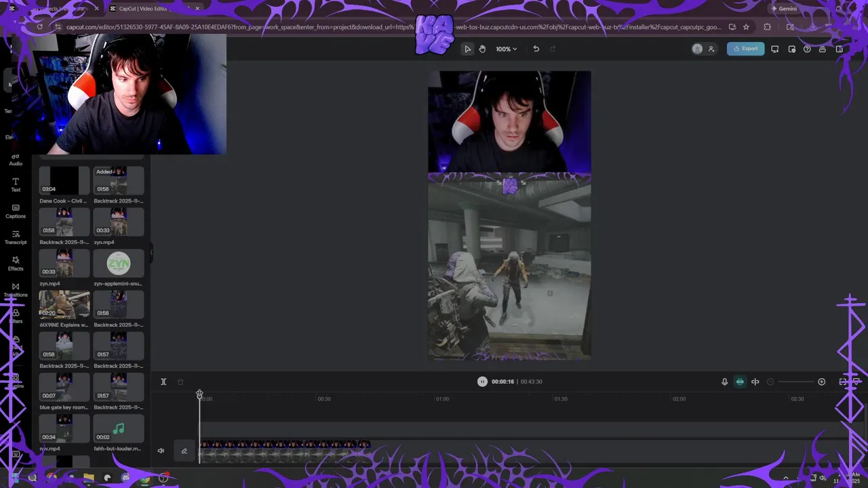Zoom out the timeline with minus icon
The width and height of the screenshot is (868, 488).
[770, 382]
